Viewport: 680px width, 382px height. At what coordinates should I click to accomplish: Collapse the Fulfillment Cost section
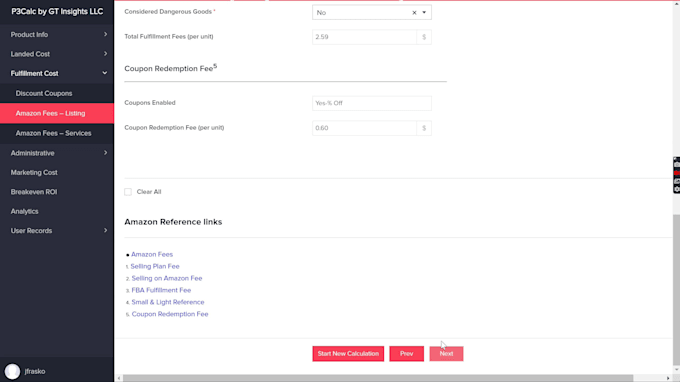(57, 73)
